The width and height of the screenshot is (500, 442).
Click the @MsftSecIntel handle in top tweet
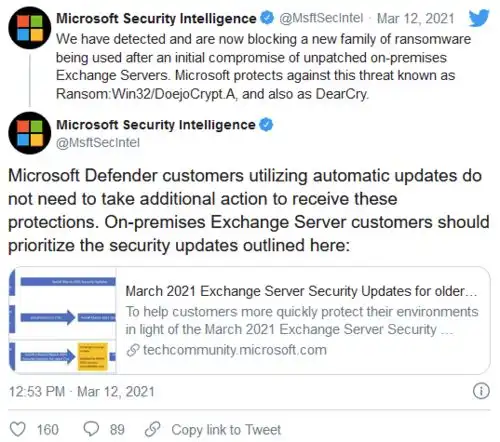pos(321,18)
